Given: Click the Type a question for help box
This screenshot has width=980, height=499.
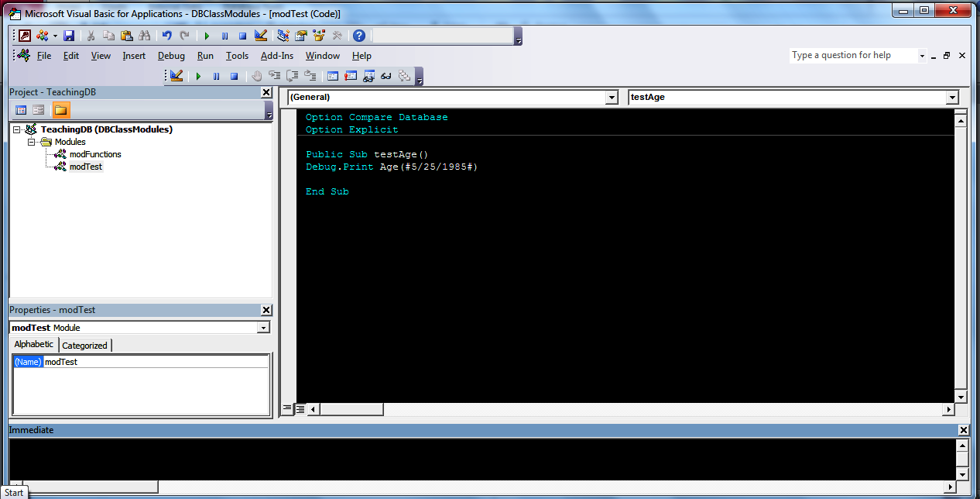Looking at the screenshot, I should click(x=853, y=56).
